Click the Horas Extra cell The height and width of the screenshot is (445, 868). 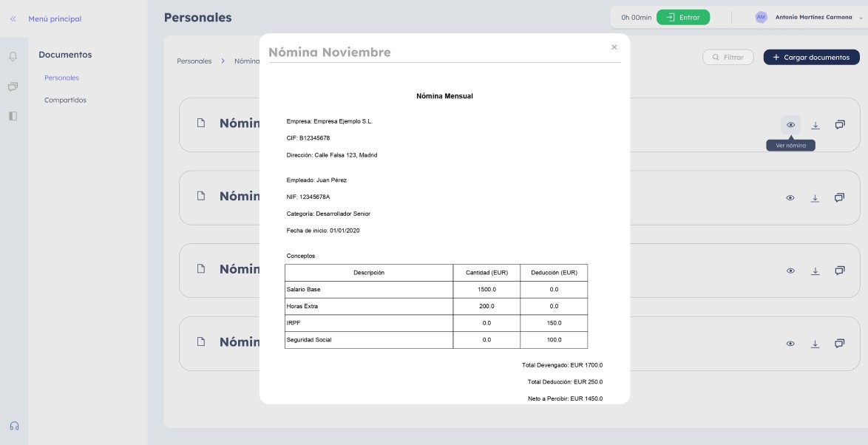pos(369,306)
